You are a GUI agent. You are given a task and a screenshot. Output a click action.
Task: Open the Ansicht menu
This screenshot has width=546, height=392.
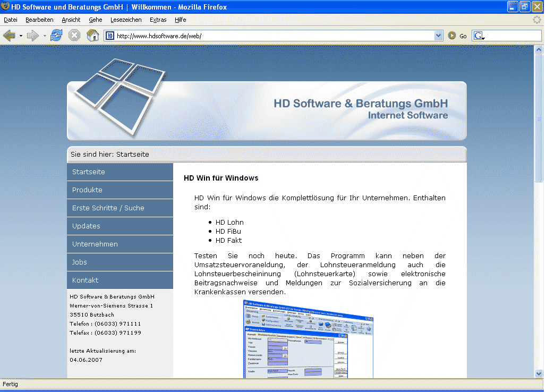(x=71, y=20)
